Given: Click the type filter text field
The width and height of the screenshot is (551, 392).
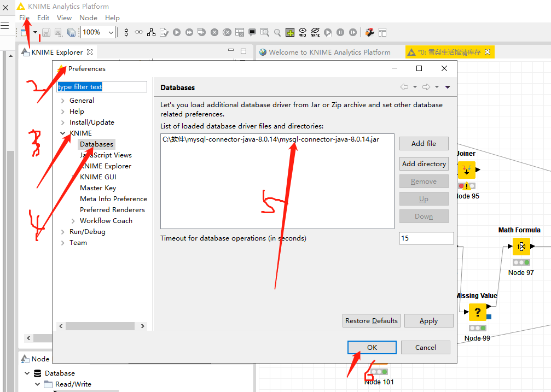Looking at the screenshot, I should pyautogui.click(x=102, y=87).
